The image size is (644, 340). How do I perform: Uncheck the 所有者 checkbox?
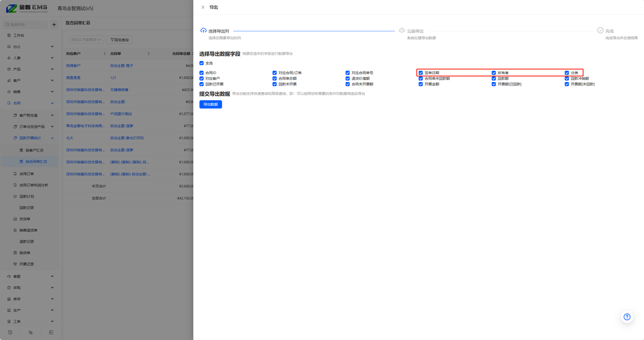pos(494,73)
